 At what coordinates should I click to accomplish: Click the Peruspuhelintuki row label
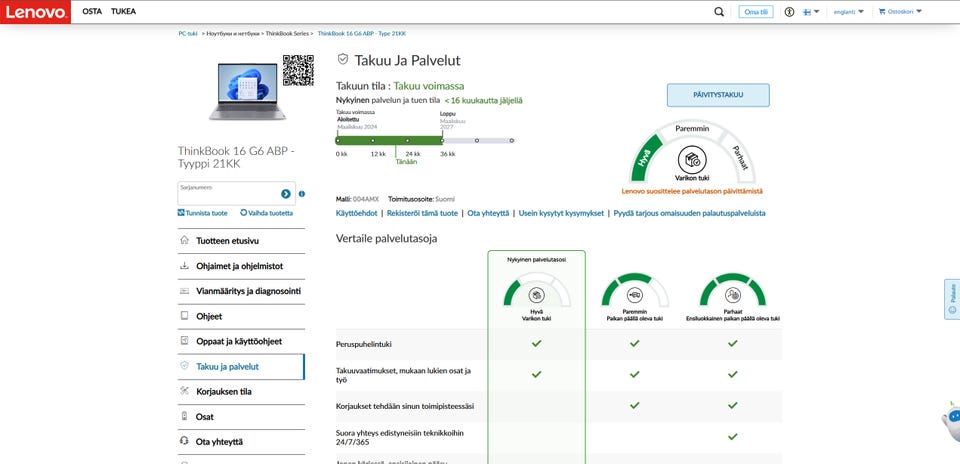coord(364,344)
